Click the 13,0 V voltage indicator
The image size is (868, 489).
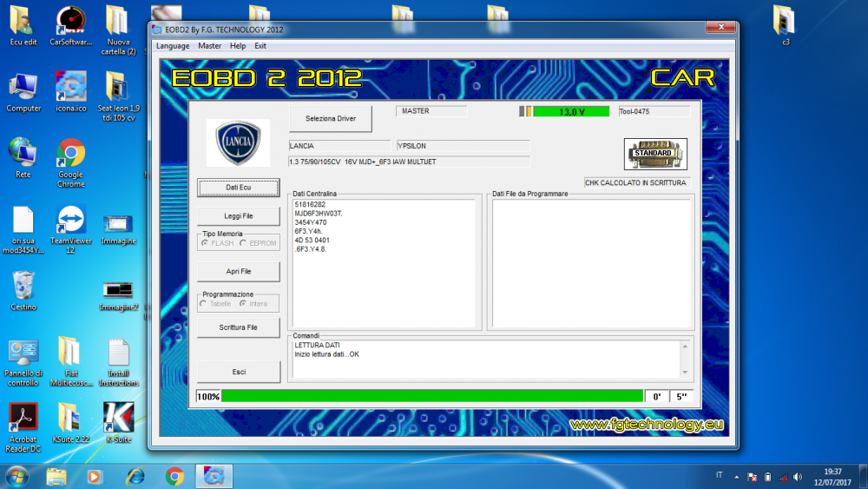pos(571,112)
